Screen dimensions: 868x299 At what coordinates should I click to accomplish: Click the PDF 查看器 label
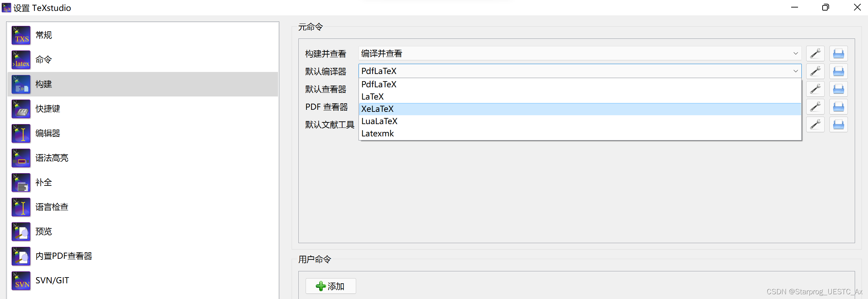(x=326, y=107)
